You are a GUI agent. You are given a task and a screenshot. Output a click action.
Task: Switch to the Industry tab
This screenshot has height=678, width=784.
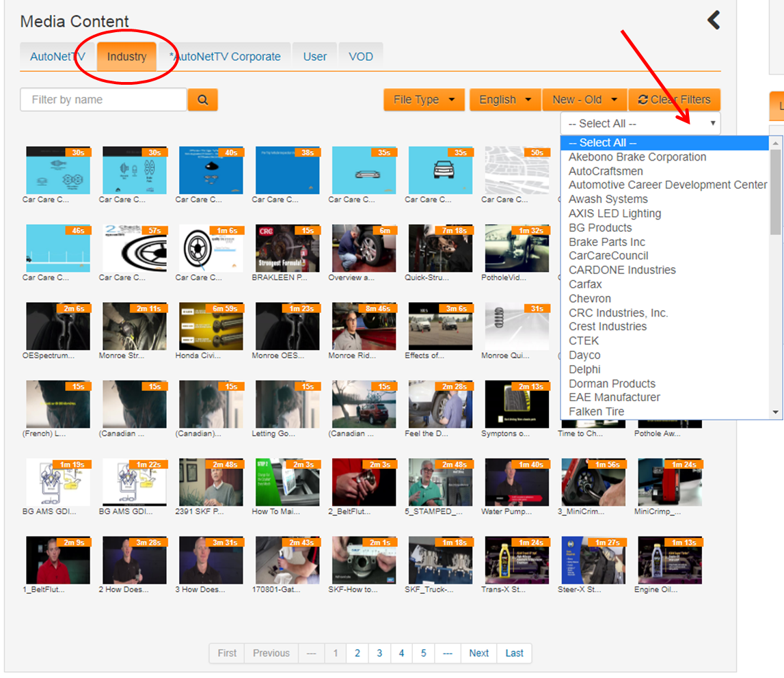126,57
